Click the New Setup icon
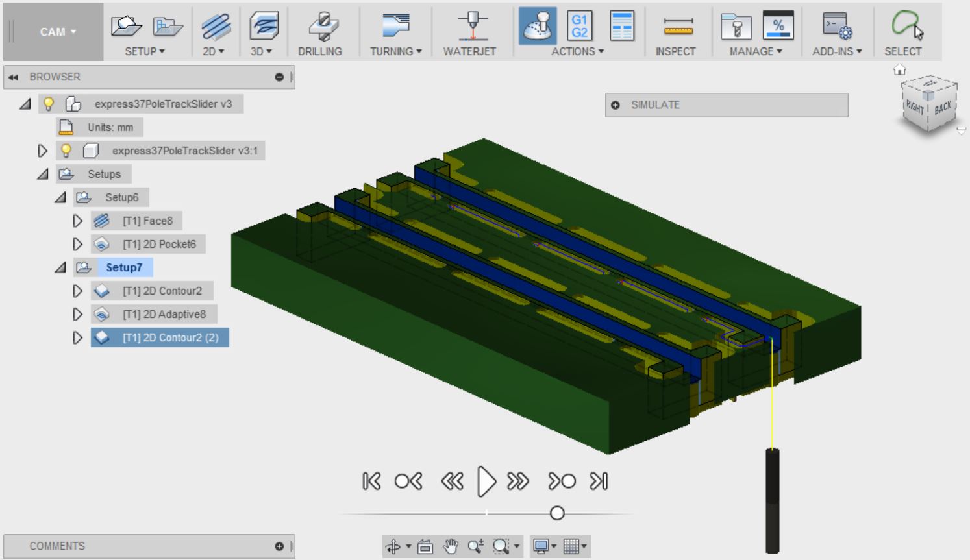 point(126,26)
